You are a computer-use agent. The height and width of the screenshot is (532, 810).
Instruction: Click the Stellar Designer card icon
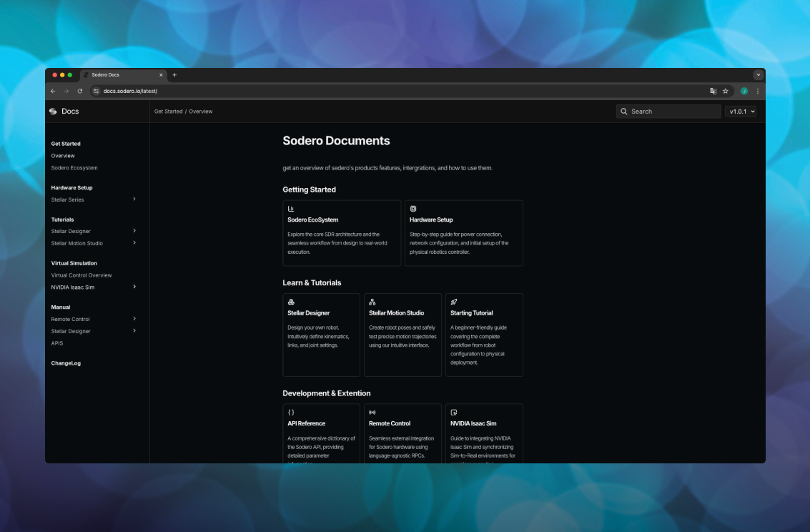point(291,302)
